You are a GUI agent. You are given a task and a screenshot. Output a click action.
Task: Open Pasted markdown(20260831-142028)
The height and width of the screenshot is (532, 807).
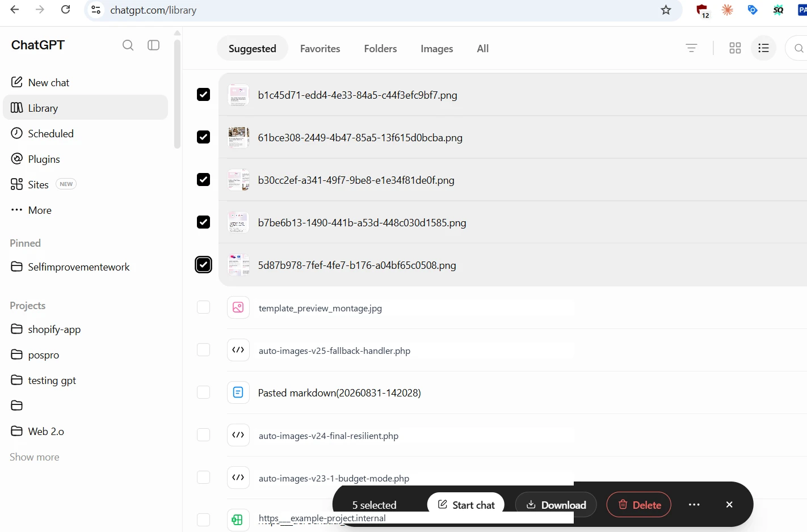click(339, 393)
